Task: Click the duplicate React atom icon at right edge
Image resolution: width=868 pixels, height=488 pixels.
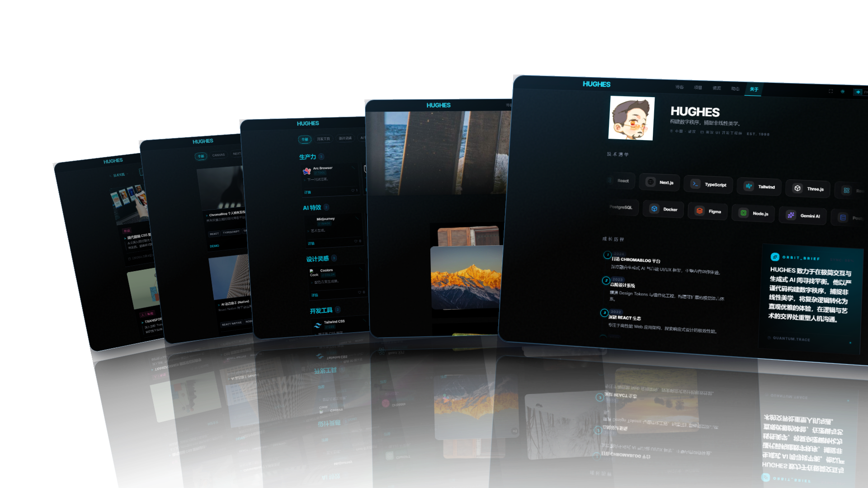Action: tap(846, 191)
